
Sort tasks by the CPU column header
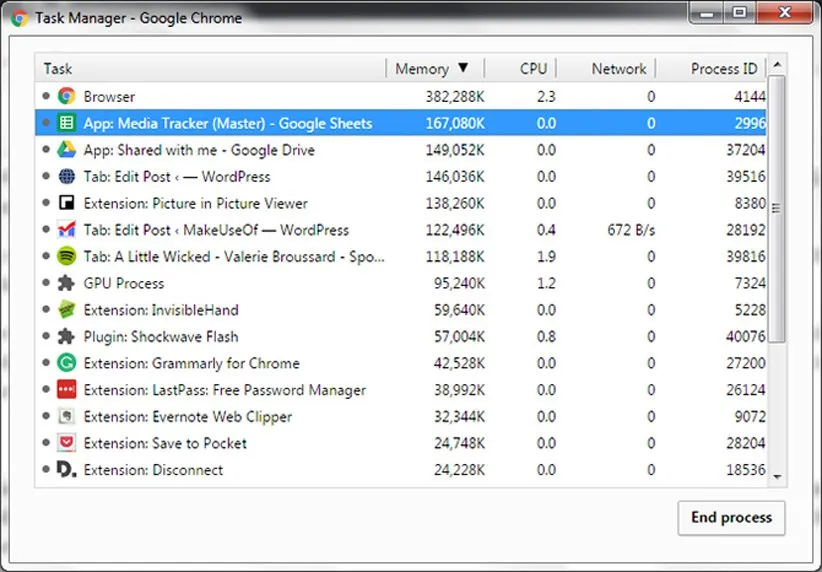(533, 69)
